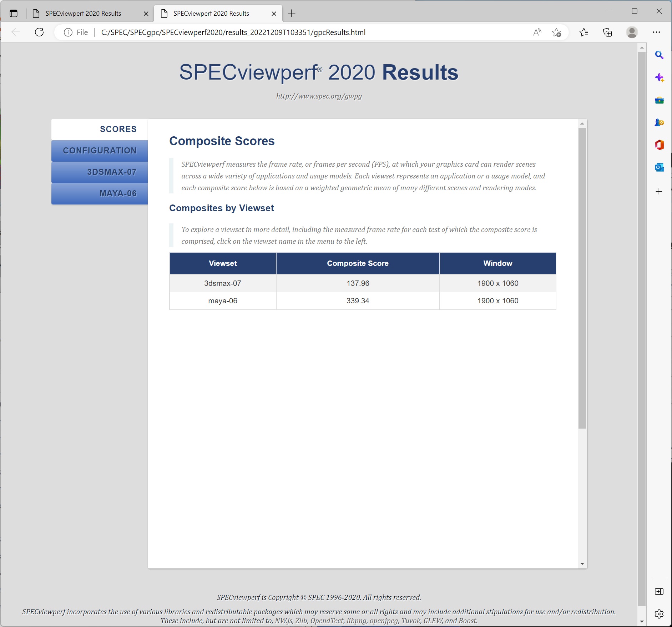
Task: Click the page scrollbar thumb
Action: [x=642, y=329]
